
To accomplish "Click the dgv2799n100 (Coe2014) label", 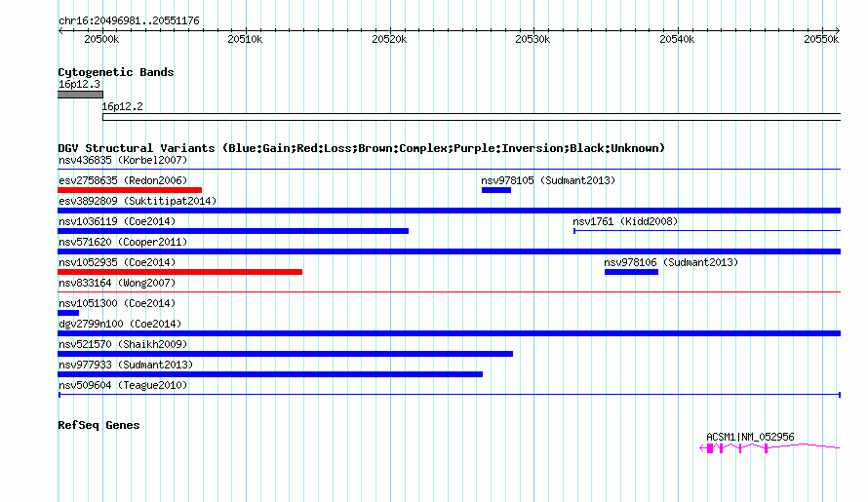I will pyautogui.click(x=120, y=324).
